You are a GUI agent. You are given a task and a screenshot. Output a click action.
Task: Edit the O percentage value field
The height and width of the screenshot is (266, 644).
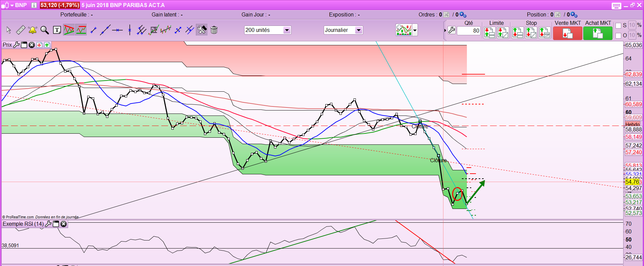[x=632, y=35]
